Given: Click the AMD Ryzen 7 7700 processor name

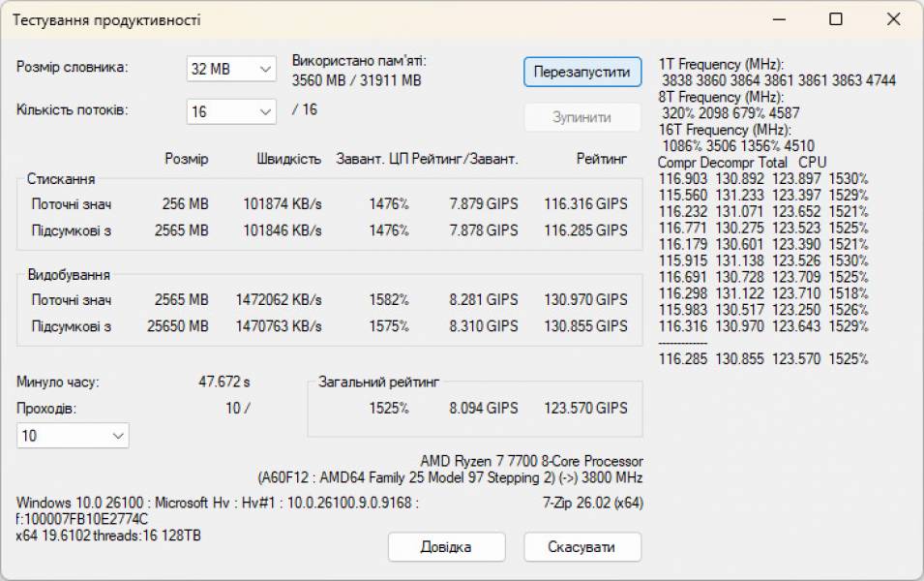Looking at the screenshot, I should (531, 461).
